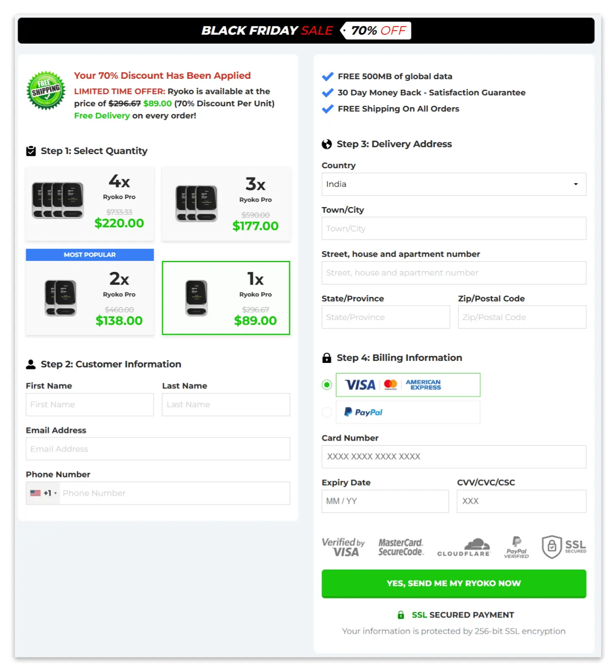Click the Cloudflare badge
616x672 pixels.
point(464,547)
